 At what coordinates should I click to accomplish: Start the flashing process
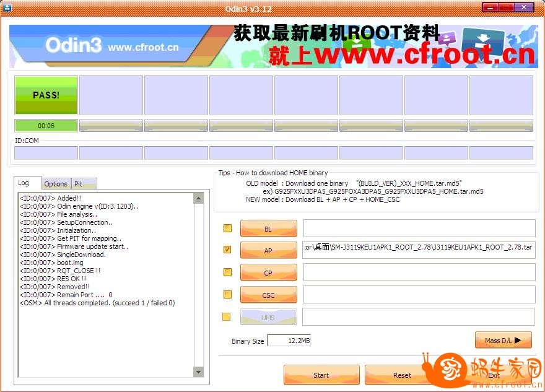pyautogui.click(x=321, y=375)
